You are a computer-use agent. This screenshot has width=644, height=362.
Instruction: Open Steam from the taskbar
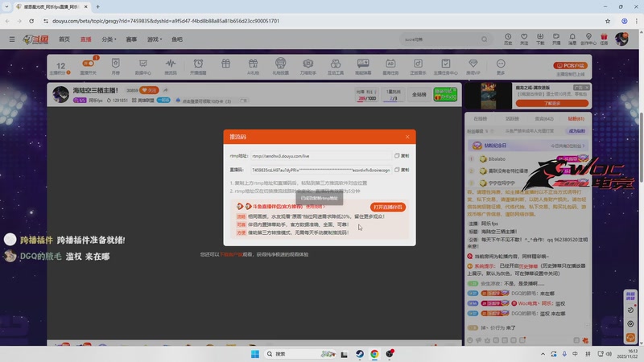coord(359,354)
